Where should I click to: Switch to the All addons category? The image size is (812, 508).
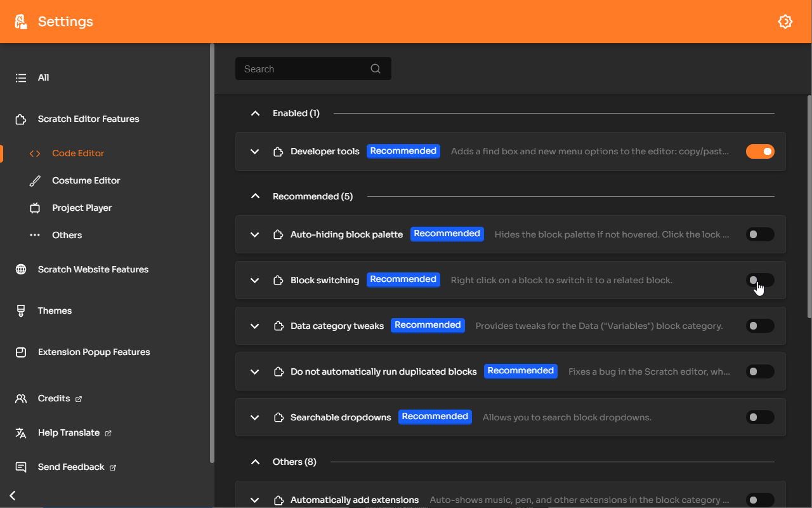point(21,77)
